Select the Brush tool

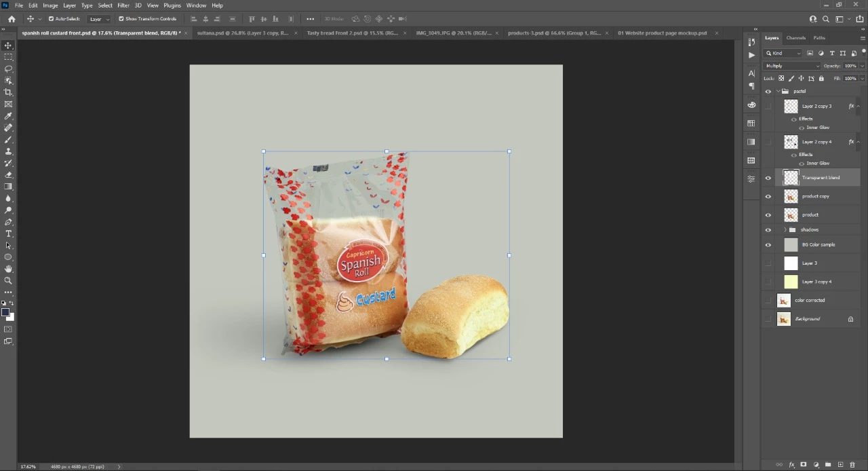click(8, 140)
